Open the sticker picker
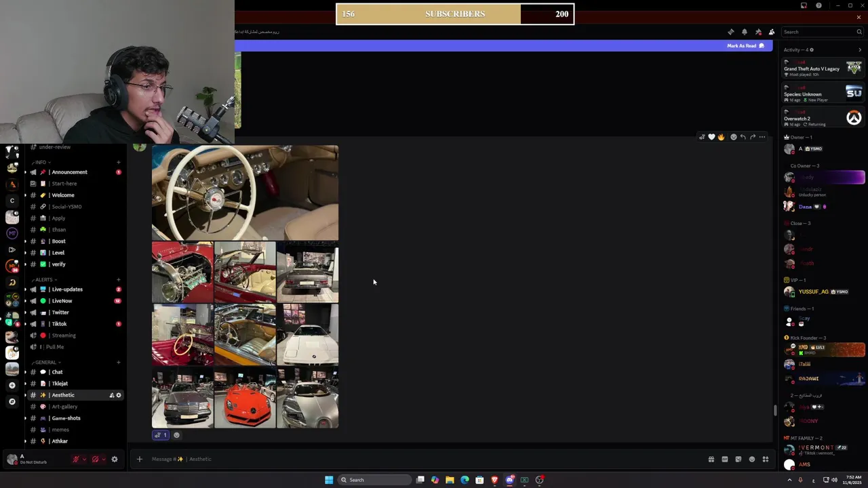 (738, 459)
